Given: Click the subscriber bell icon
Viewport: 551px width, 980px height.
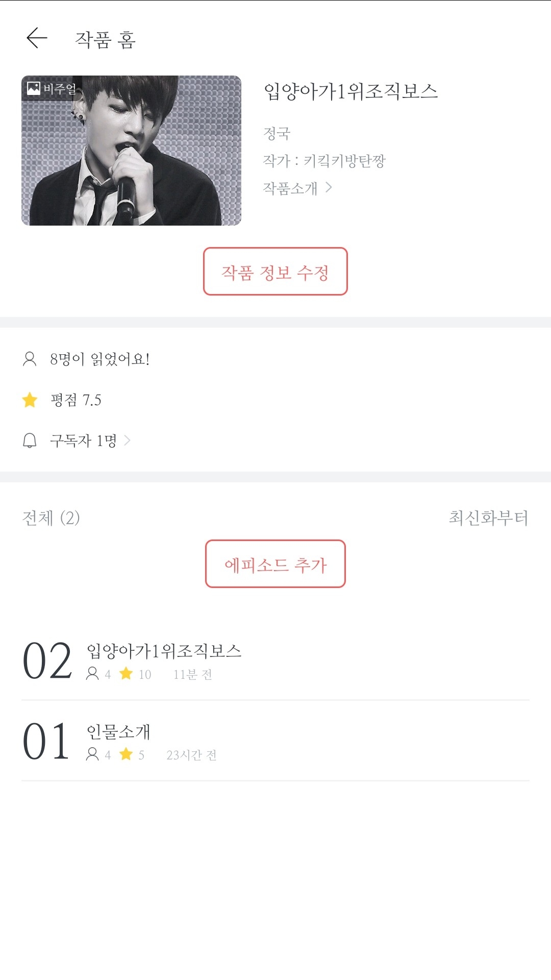Looking at the screenshot, I should point(30,440).
